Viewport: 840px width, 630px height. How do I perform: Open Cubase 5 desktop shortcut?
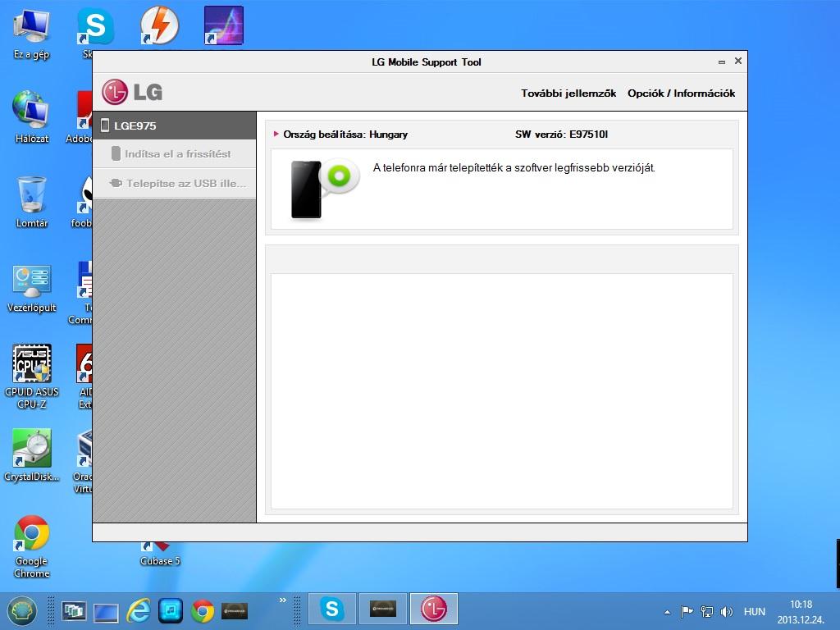[x=160, y=555]
